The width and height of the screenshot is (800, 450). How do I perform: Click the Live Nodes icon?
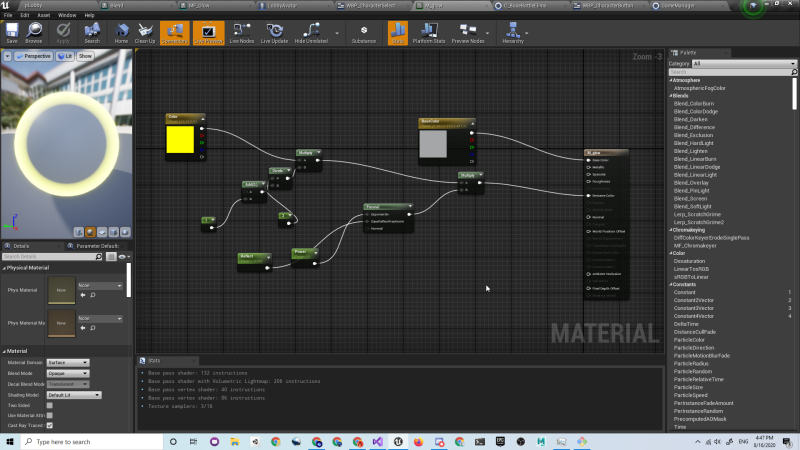[241, 33]
